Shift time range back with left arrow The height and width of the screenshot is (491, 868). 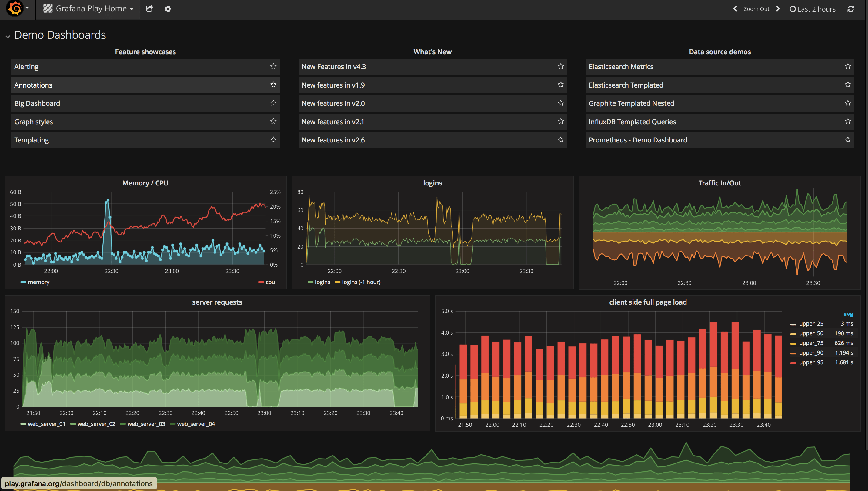click(x=735, y=9)
